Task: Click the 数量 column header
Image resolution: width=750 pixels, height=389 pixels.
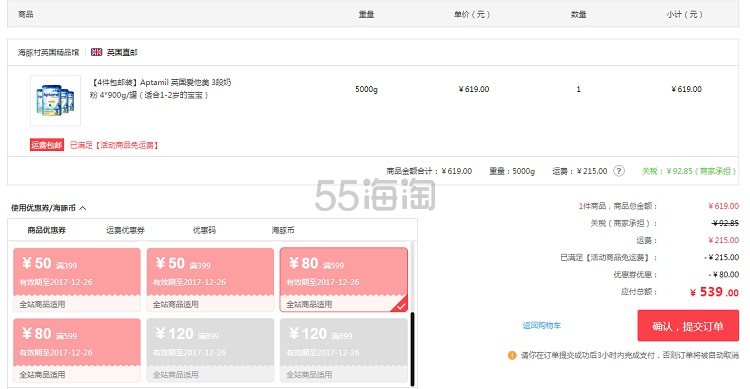Action: [578, 14]
